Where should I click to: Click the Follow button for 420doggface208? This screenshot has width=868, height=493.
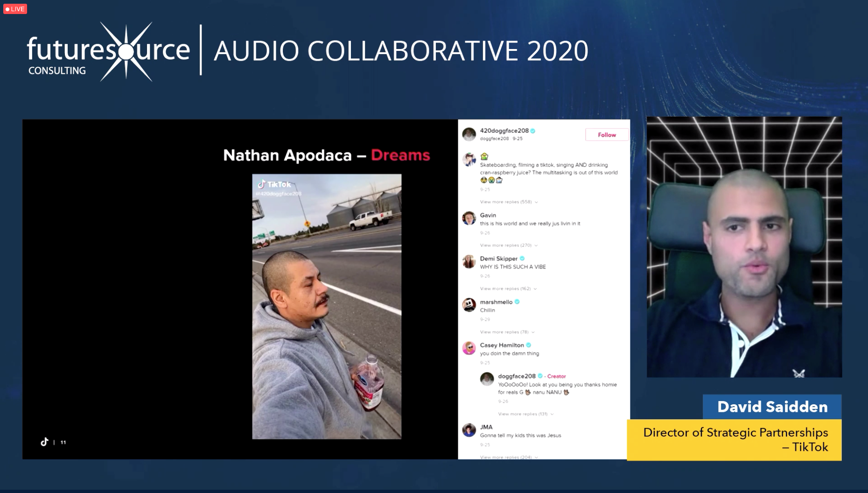click(607, 134)
